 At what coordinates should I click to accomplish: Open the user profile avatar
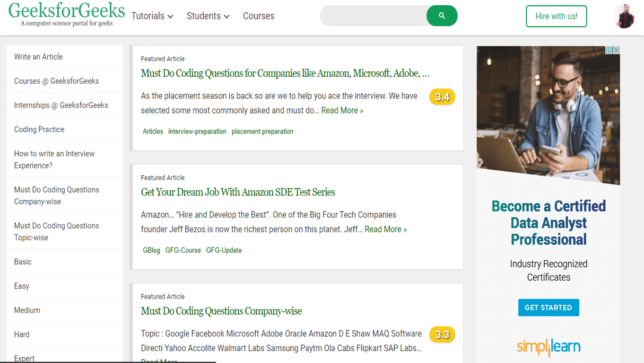pyautogui.click(x=624, y=16)
